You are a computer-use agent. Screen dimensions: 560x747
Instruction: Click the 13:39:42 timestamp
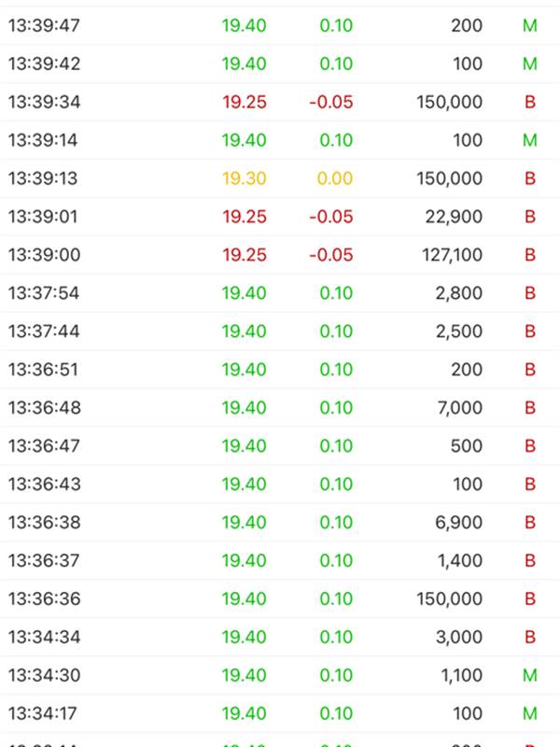coord(45,63)
